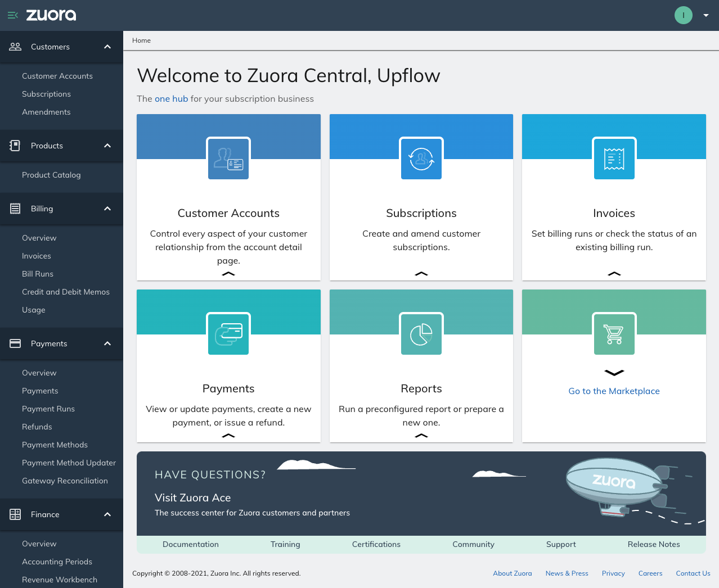Collapse the Reports card chevron
Image resolution: width=719 pixels, height=588 pixels.
(x=421, y=436)
